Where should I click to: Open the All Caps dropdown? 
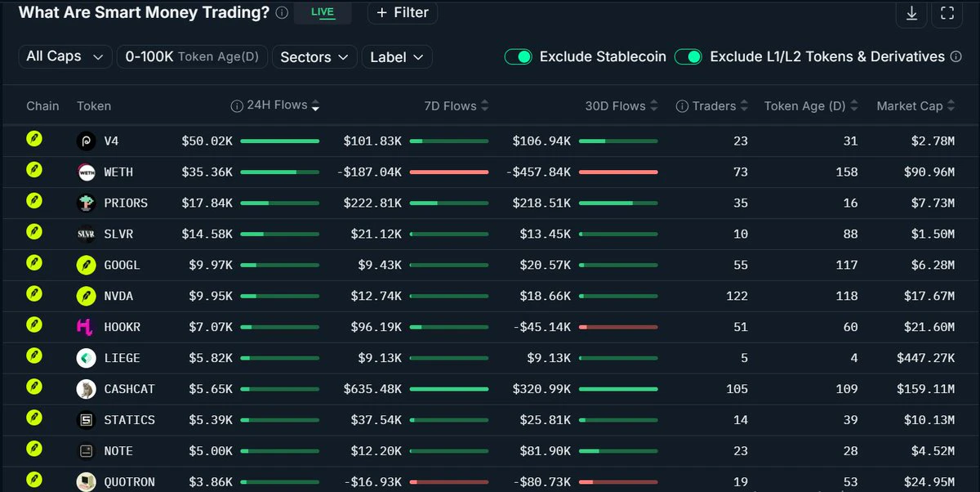coord(65,56)
